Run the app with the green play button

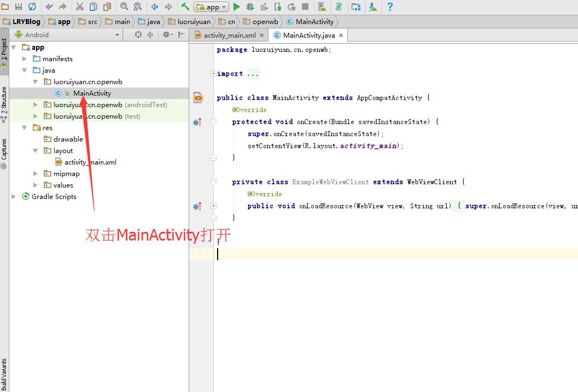pos(237,7)
